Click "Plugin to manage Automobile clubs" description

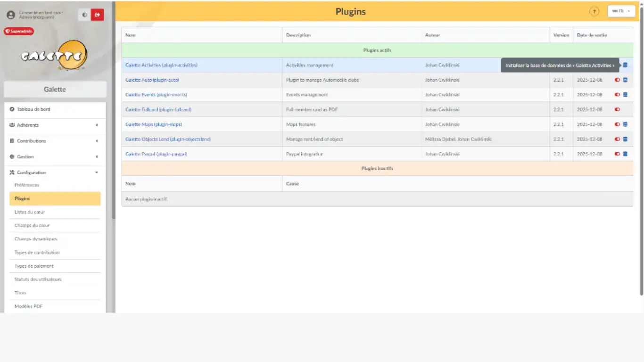coord(322,80)
